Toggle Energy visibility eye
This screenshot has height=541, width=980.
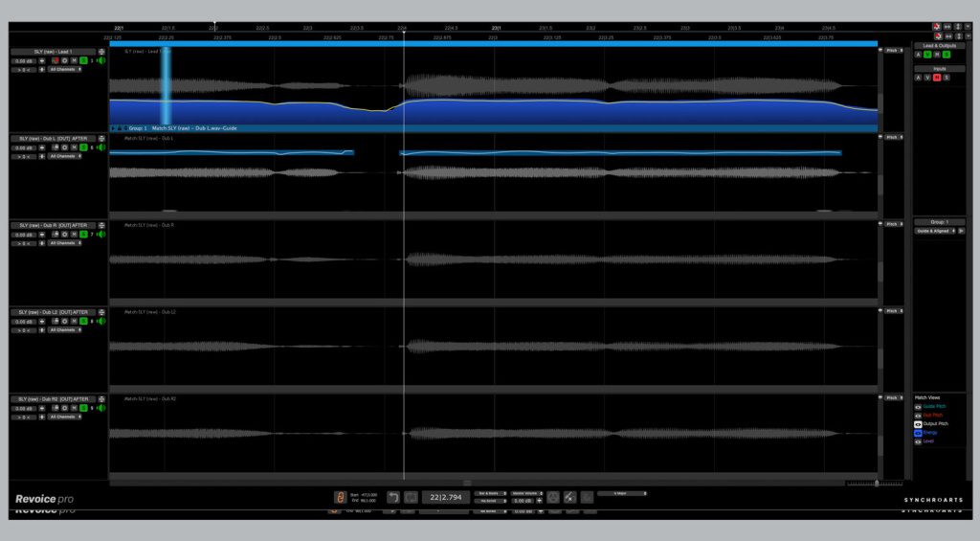pos(918,433)
